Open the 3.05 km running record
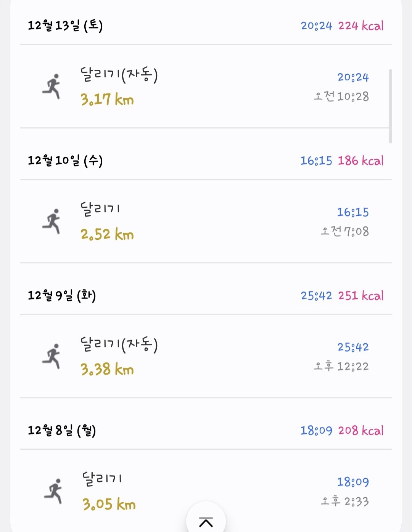 point(109,505)
